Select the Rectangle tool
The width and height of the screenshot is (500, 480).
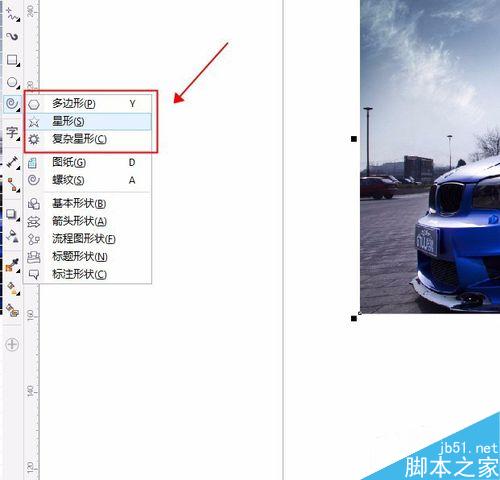pyautogui.click(x=13, y=60)
